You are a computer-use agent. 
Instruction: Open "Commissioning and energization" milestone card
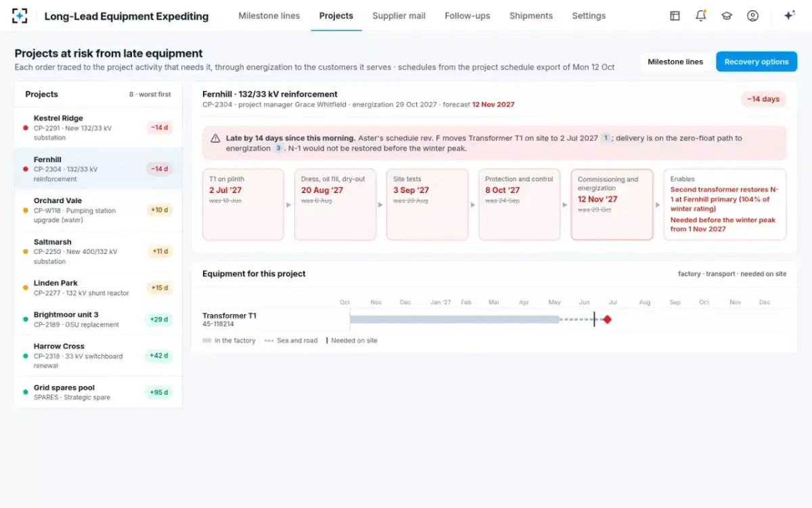[612, 205]
